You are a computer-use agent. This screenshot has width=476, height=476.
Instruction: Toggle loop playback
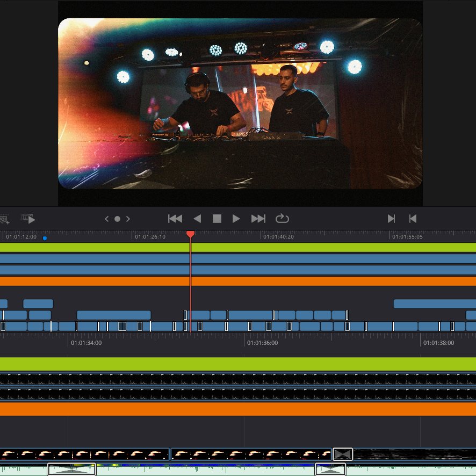(x=282, y=218)
